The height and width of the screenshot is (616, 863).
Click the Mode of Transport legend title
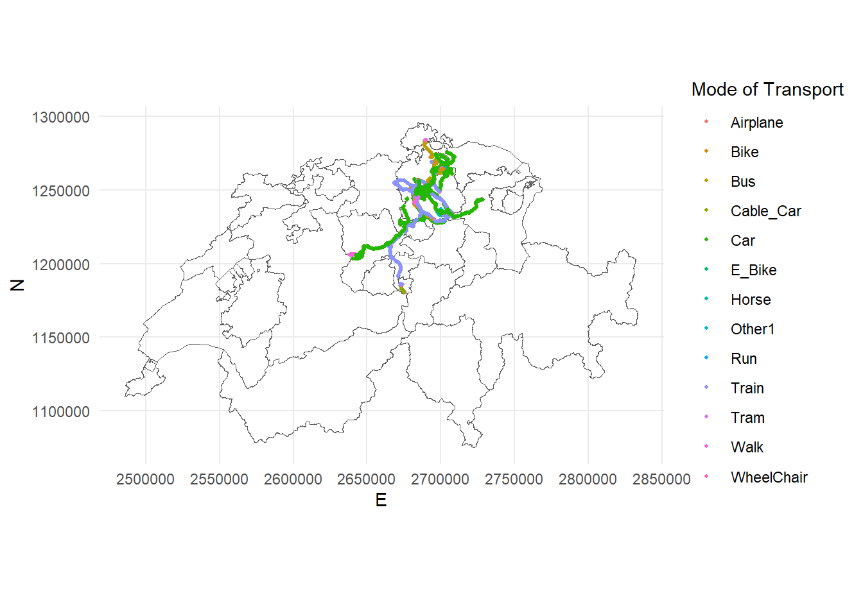coord(767,89)
